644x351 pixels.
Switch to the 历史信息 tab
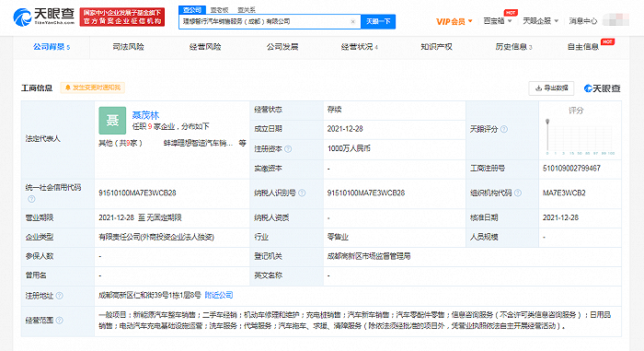click(x=513, y=47)
